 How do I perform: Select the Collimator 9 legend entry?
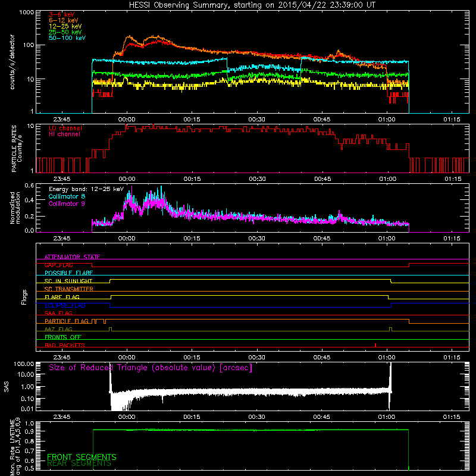pos(67,203)
